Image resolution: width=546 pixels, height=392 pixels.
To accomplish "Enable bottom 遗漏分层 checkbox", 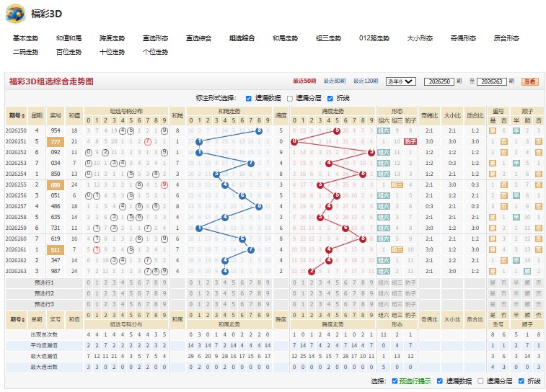I will point(480,381).
